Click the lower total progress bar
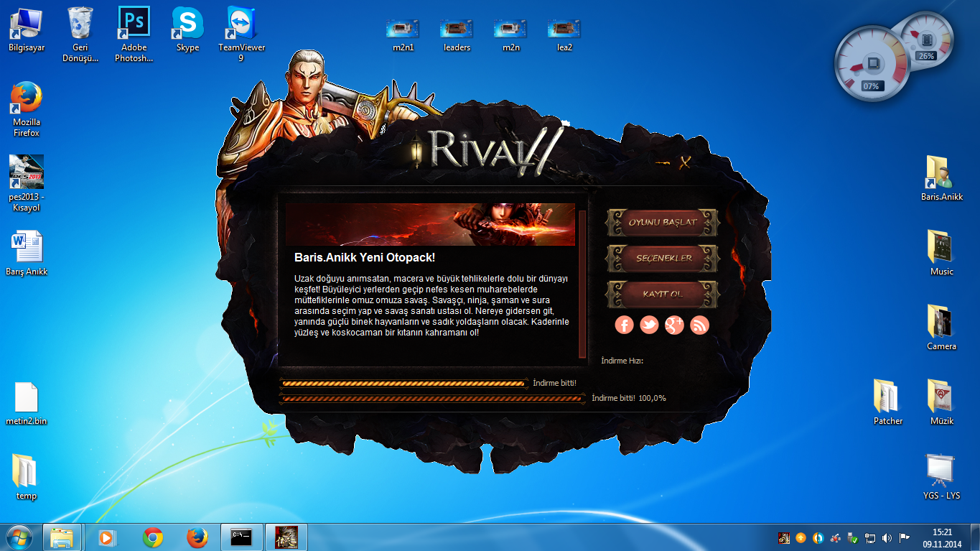Viewport: 980px width, 551px height. [432, 398]
